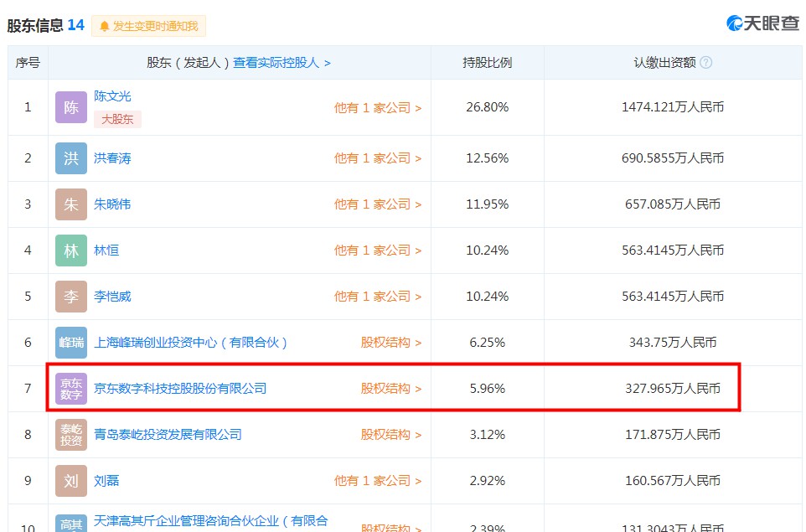Screen dimensions: 806x532
Task: Select the 343.75万人民币 amount cell
Action: pyautogui.click(x=673, y=343)
